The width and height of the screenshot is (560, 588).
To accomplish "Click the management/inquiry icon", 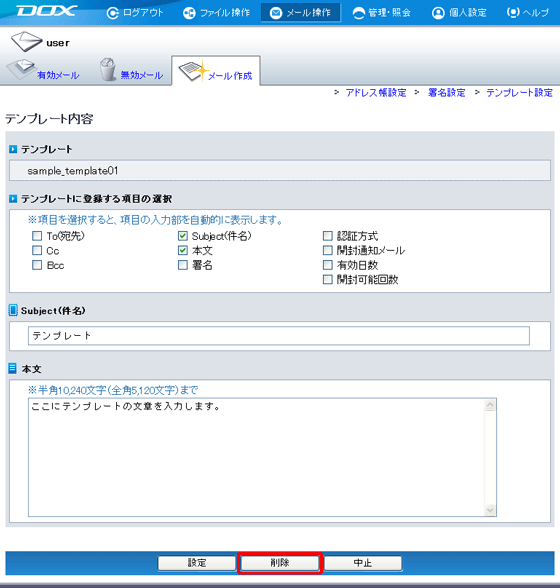I will pos(359,13).
